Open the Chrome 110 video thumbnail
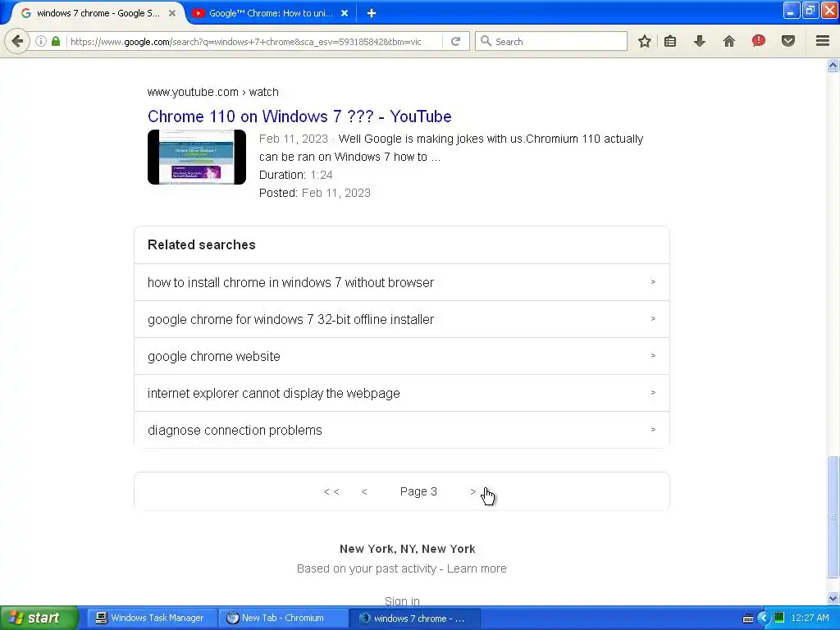This screenshot has width=840, height=630. click(197, 157)
